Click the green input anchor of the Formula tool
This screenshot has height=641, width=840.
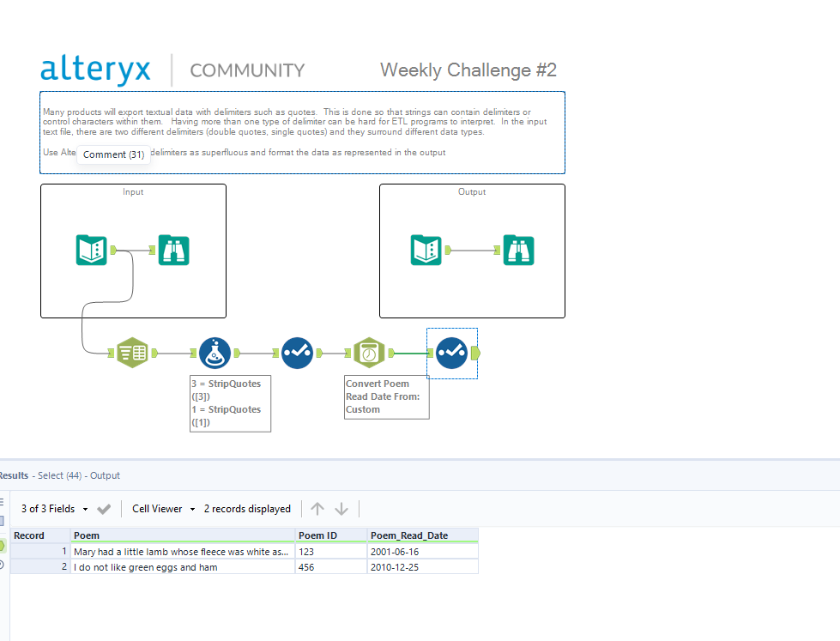195,352
